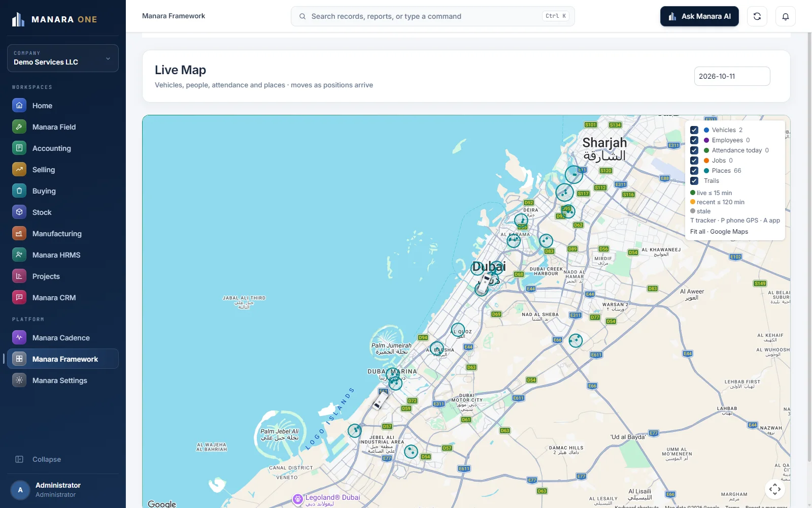Viewport: 812px width, 508px height.
Task: Click the blue Vehicles color dot
Action: coord(706,130)
